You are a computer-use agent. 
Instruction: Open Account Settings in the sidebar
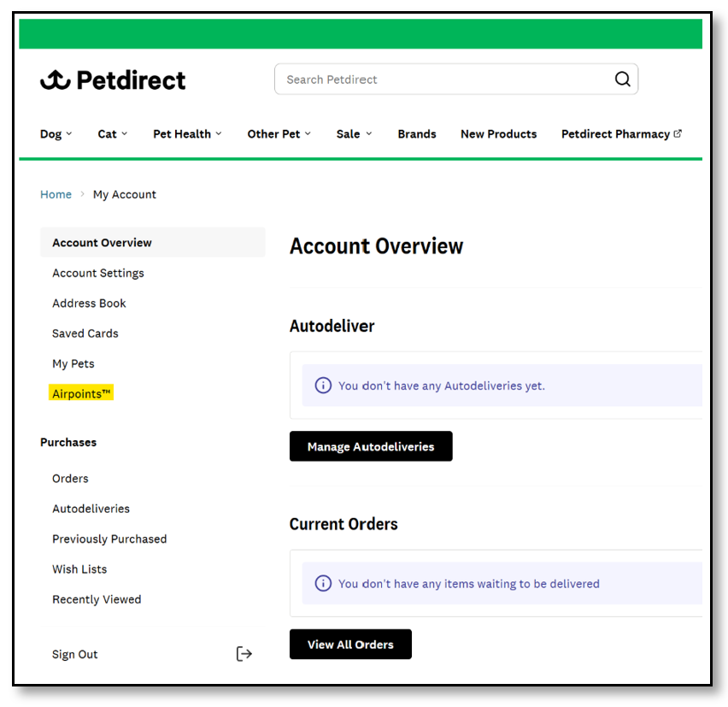[98, 273]
